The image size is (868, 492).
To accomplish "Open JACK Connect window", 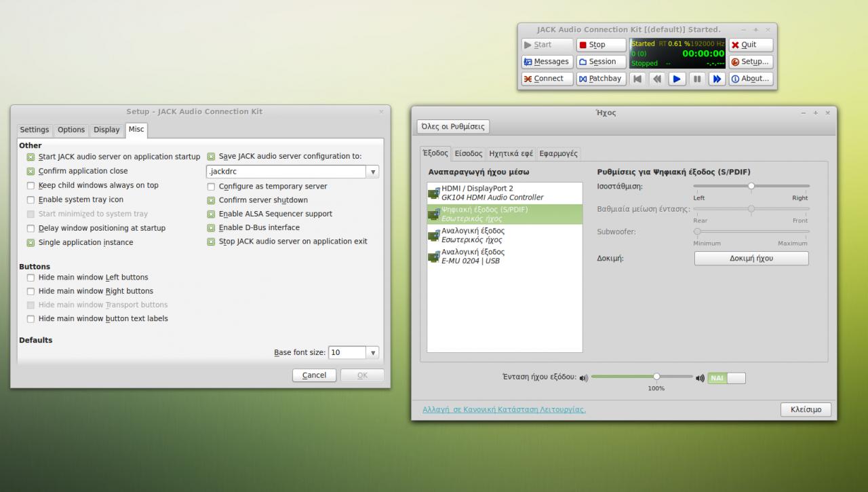I will (x=547, y=79).
